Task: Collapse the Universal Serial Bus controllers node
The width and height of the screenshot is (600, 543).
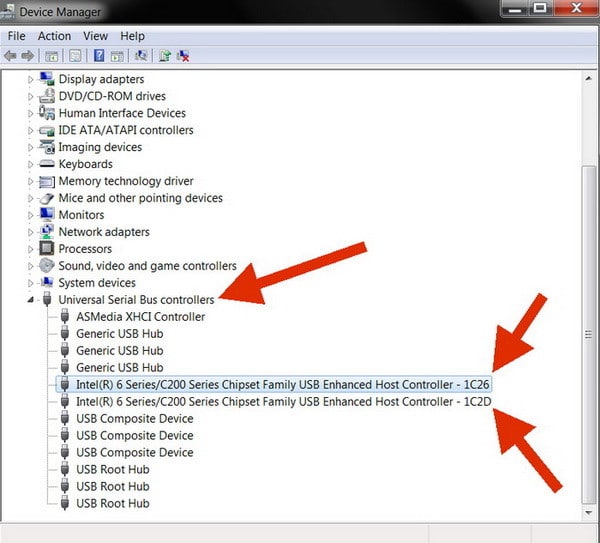Action: click(31, 300)
